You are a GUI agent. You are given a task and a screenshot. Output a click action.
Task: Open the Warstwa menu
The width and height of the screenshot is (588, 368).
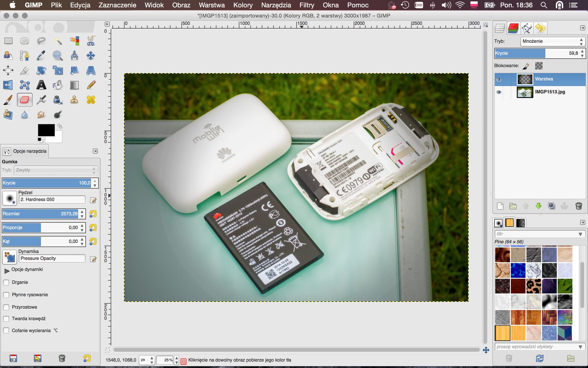pos(212,5)
